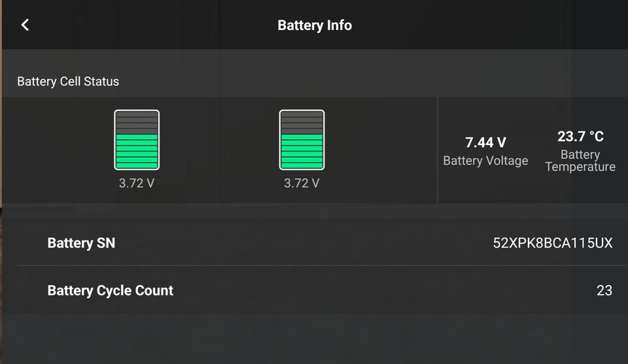Tap the green bars of left battery cell
Image resolution: width=628 pixels, height=364 pixels.
(x=137, y=151)
